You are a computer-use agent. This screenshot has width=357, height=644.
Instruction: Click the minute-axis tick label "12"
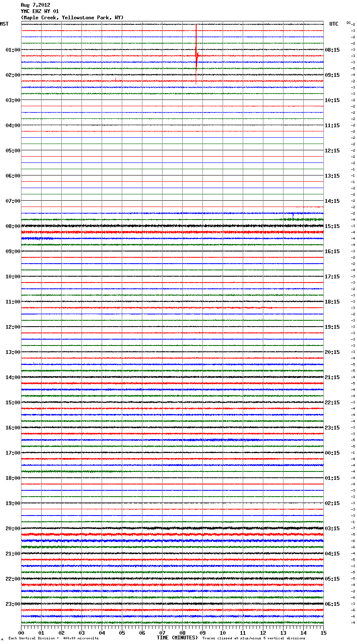tap(263, 633)
